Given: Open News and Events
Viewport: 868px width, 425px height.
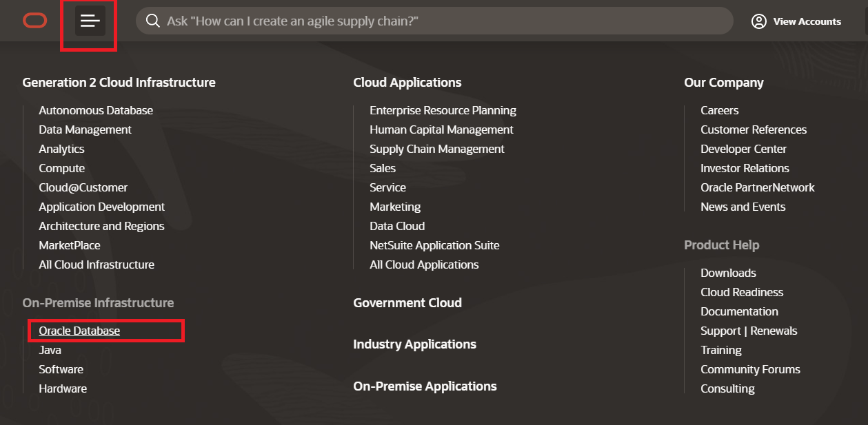Looking at the screenshot, I should point(743,207).
